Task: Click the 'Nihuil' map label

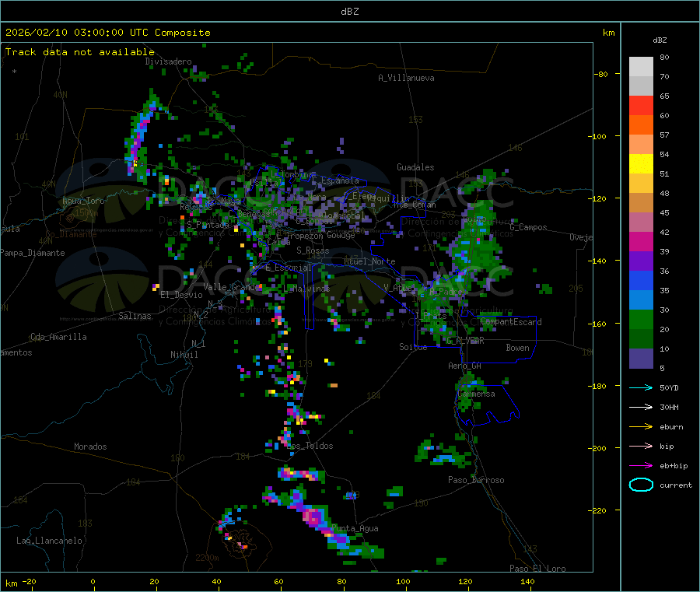Action: click(184, 355)
